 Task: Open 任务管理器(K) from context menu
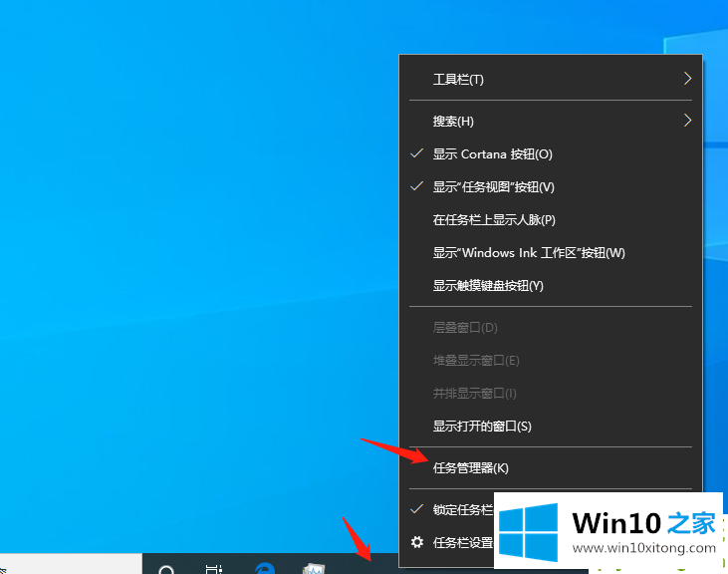coord(470,467)
